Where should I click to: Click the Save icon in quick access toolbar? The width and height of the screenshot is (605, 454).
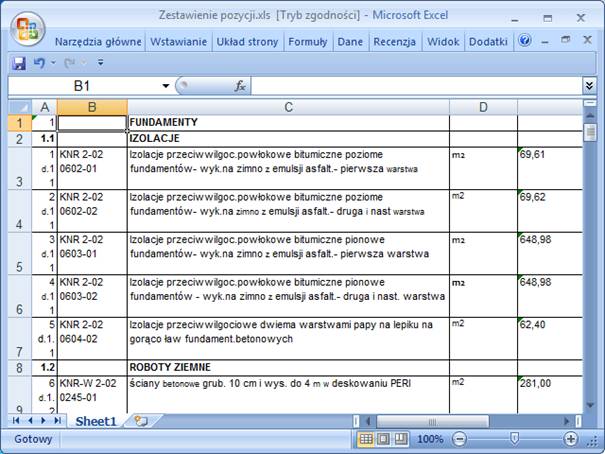[x=18, y=63]
